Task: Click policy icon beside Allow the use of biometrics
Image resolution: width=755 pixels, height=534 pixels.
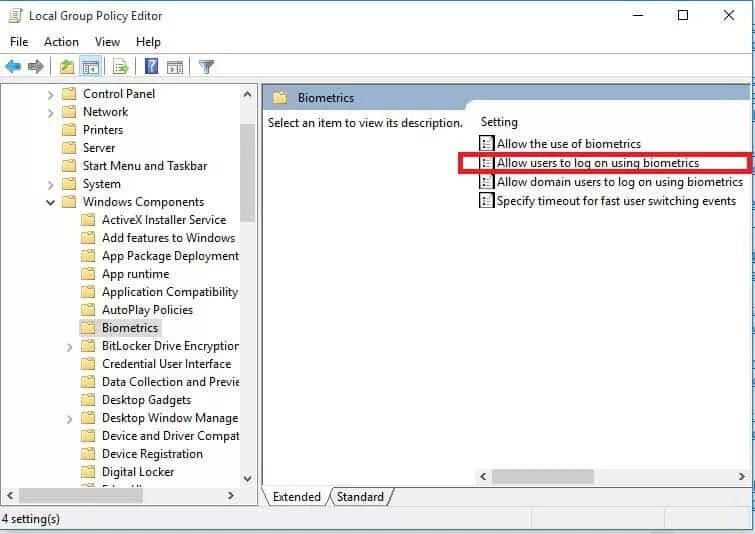Action: coord(486,143)
